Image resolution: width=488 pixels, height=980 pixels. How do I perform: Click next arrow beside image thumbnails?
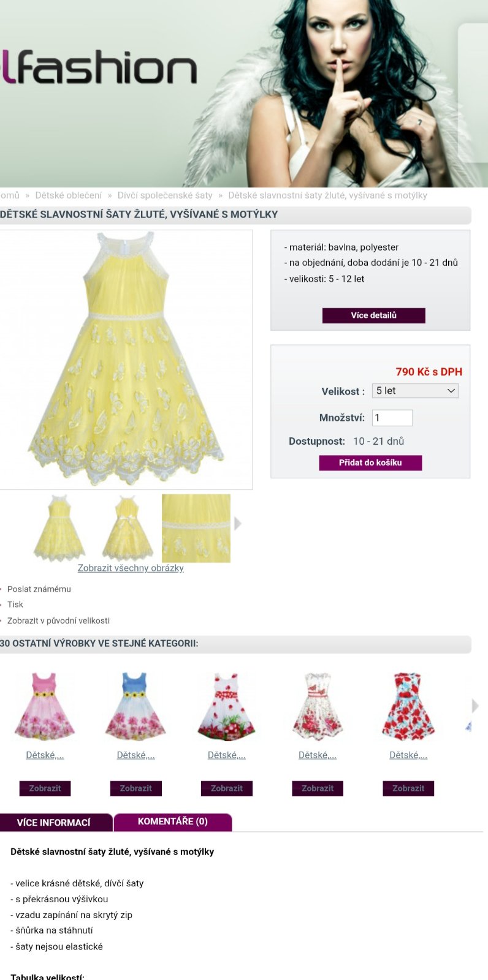pos(238,524)
